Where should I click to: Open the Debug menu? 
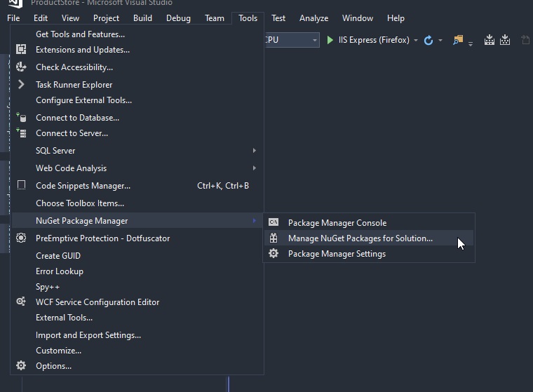click(178, 18)
